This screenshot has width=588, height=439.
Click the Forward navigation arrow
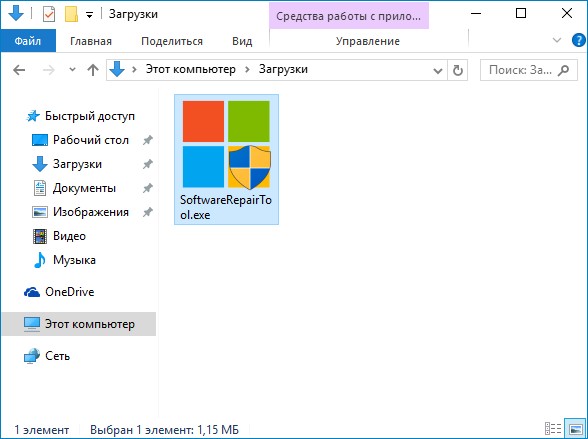(49, 70)
